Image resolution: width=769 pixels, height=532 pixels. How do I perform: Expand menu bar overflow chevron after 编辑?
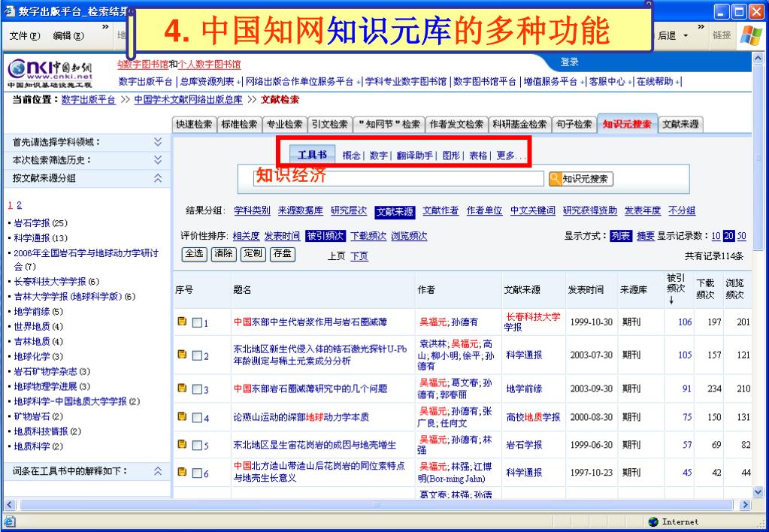coord(105,27)
